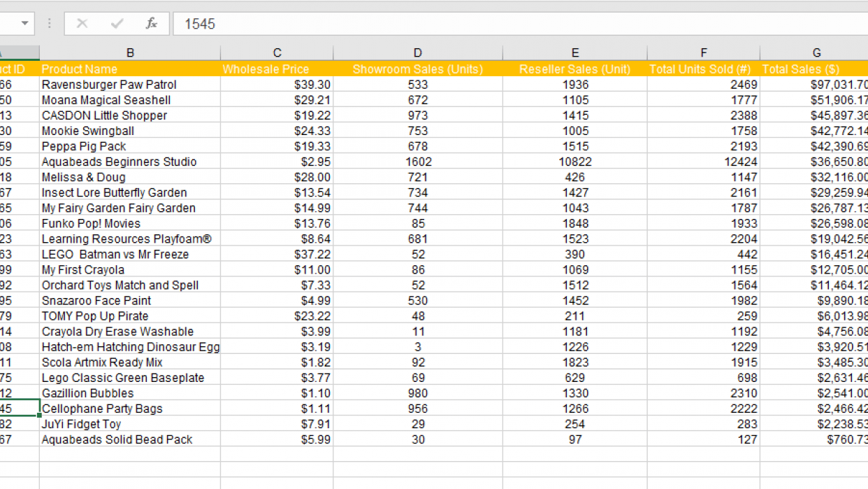Click reseller sales 1105 for Moana Magical Seashell
Viewport: 868px width, 489px height.
[574, 100]
